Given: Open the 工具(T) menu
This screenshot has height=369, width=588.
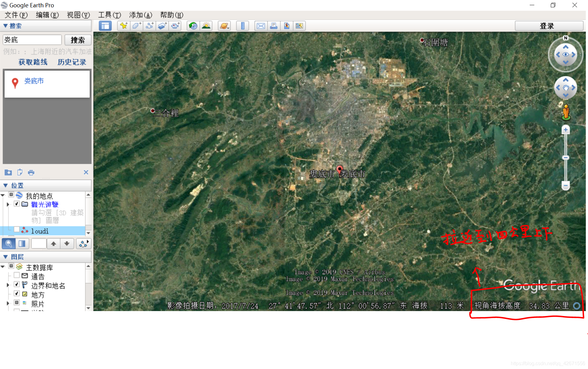Looking at the screenshot, I should 109,15.
